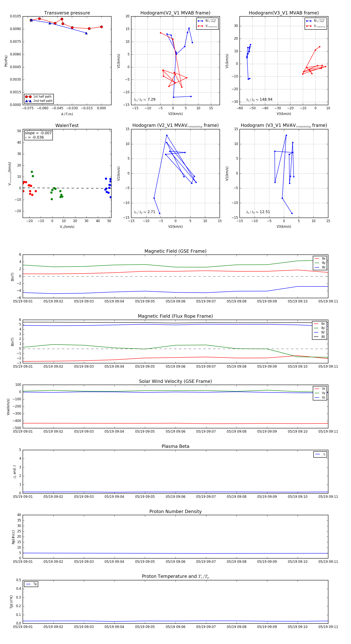351x644 pixels.
Task: Click "Bx'" in the Flux Rope legend
Action: 323,324
